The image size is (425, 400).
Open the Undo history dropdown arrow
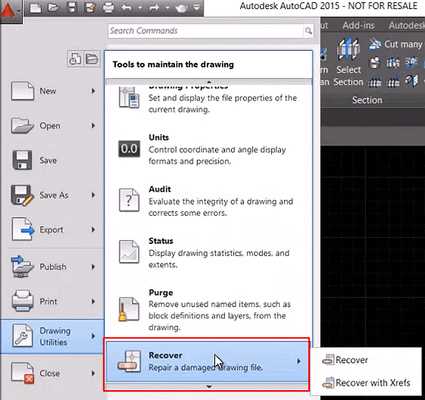(140, 8)
